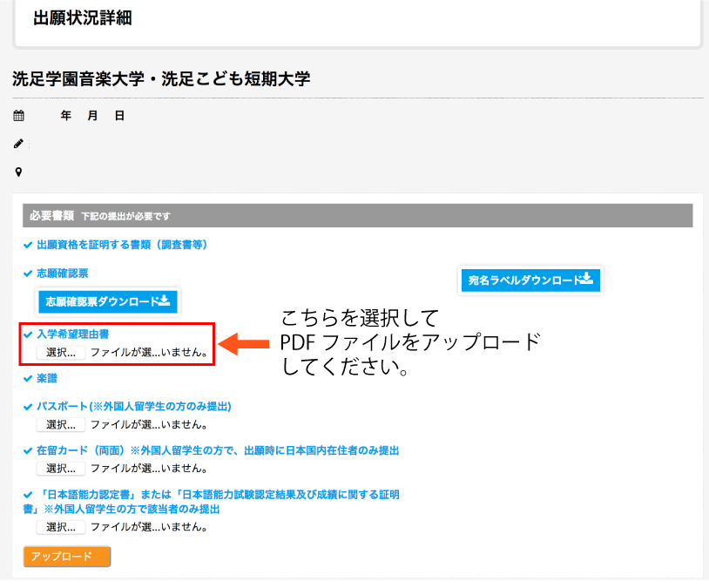Click file status text under 入学希望理由書

pos(149,352)
